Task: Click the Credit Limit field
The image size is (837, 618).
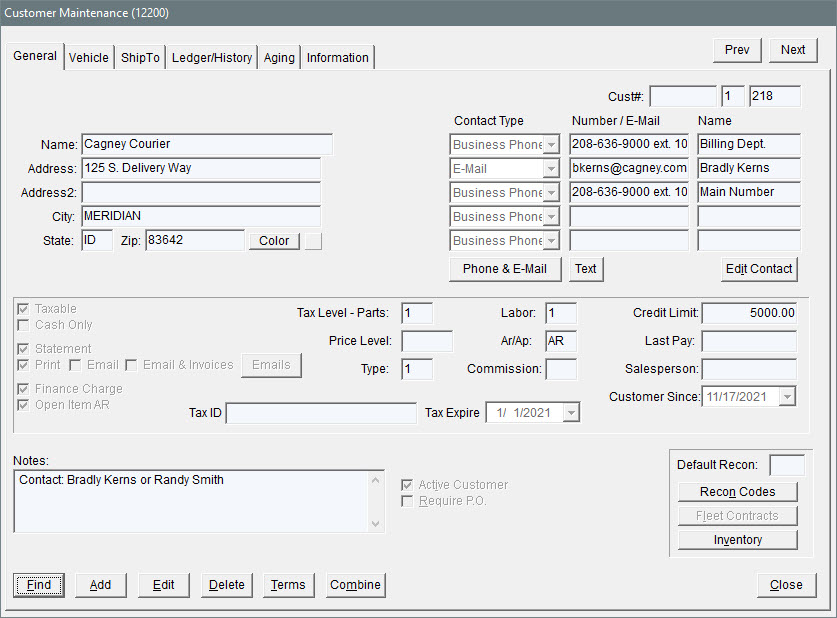Action: tap(749, 313)
